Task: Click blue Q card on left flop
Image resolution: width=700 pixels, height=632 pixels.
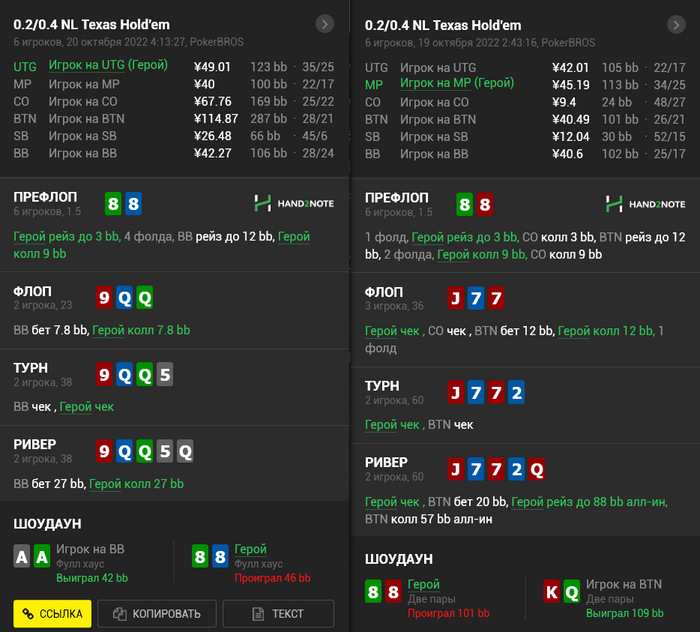Action: (x=125, y=298)
